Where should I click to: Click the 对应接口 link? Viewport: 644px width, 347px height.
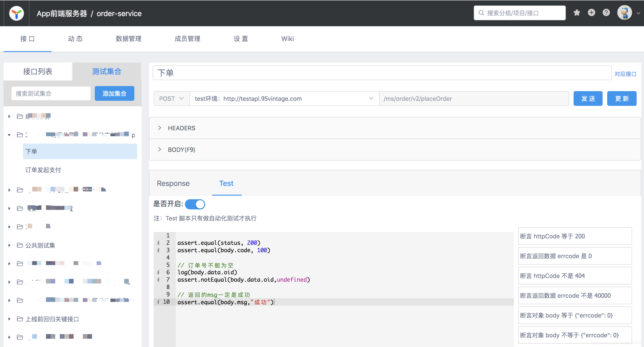pos(625,74)
